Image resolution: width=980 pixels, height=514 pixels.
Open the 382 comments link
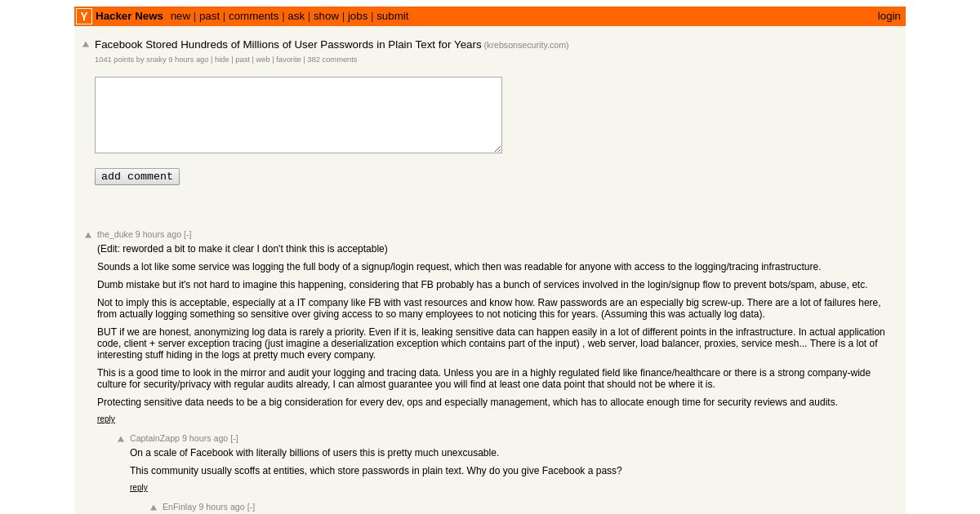click(x=332, y=60)
